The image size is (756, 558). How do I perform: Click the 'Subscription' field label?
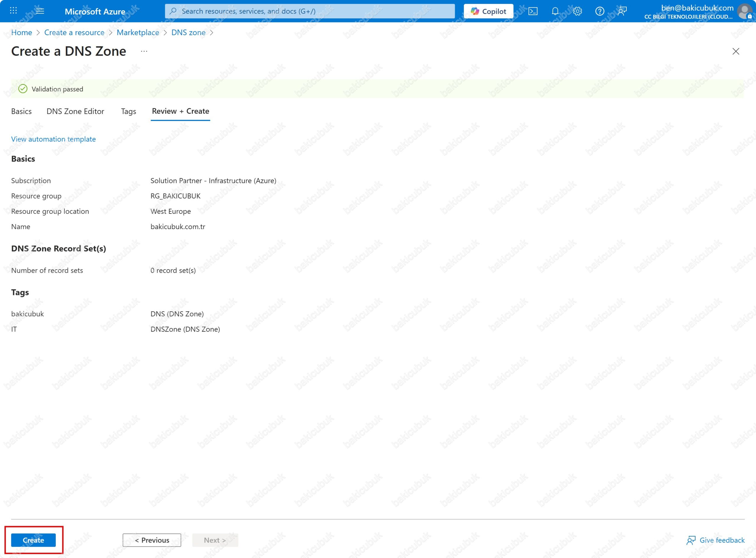coord(31,181)
